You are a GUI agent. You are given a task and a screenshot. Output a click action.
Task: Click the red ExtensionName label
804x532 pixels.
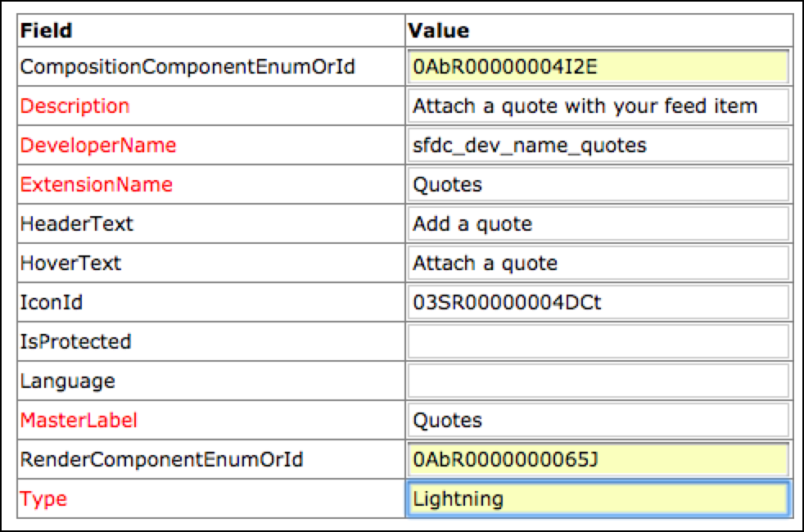[x=96, y=185]
